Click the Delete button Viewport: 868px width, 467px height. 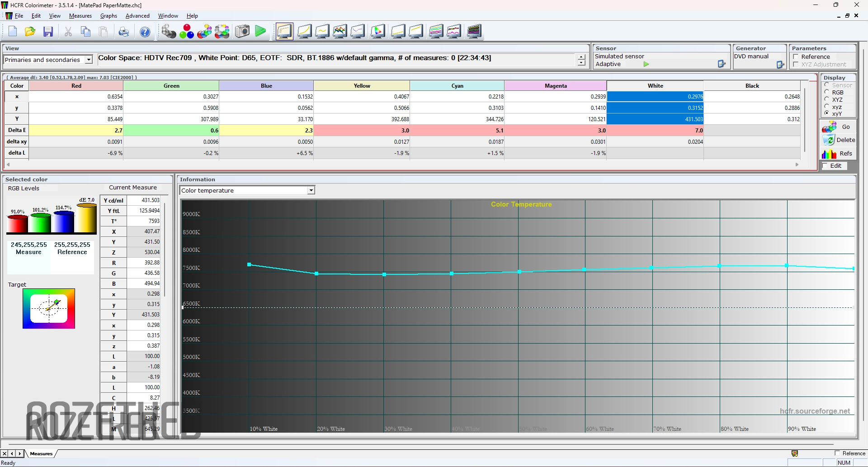(839, 140)
